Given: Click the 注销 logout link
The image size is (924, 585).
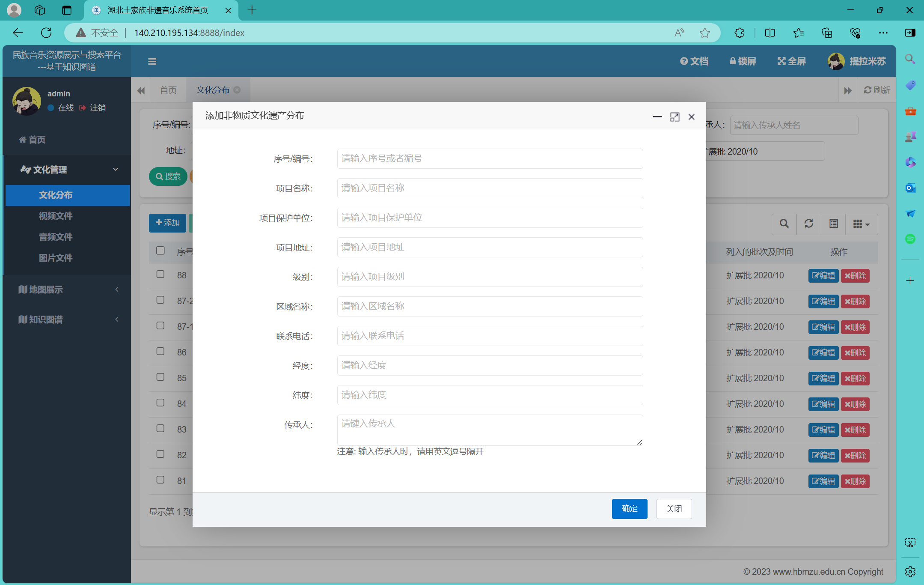Looking at the screenshot, I should 93,107.
